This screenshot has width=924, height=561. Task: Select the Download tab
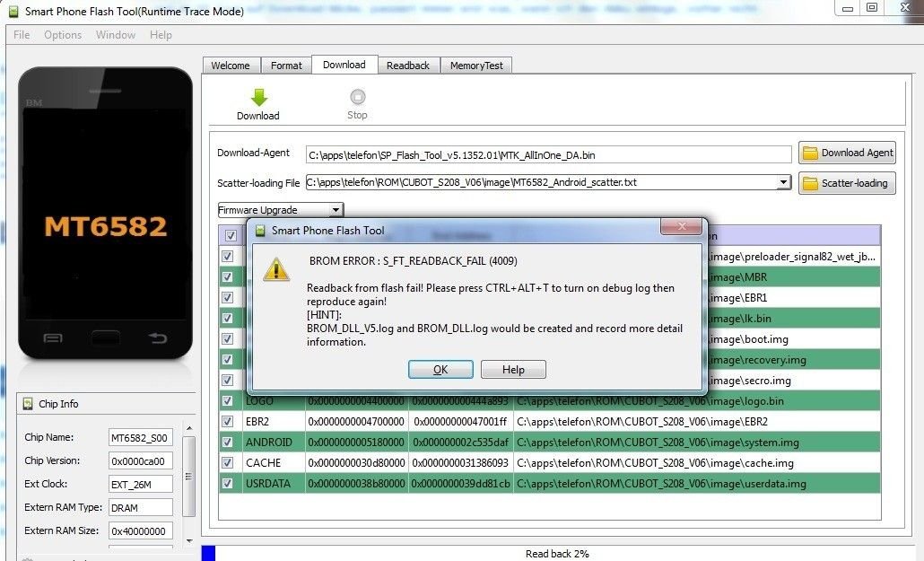coord(344,65)
